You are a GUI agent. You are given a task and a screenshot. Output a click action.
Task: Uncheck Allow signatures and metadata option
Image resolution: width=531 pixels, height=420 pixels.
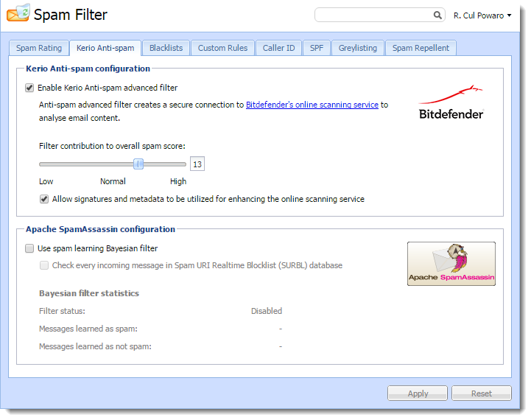44,199
